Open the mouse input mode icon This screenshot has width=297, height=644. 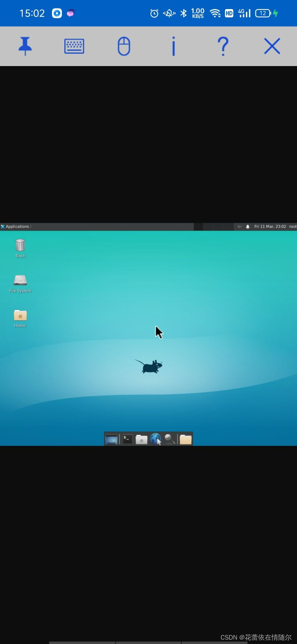(x=124, y=46)
